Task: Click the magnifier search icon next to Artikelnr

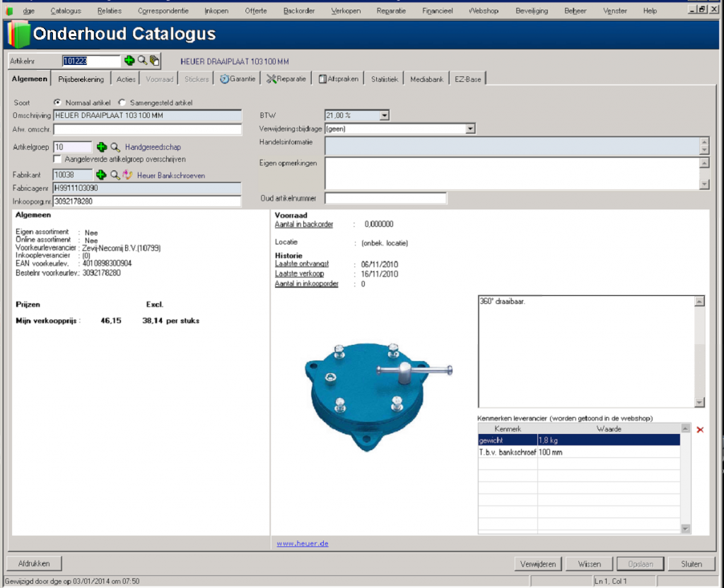Action: (142, 61)
